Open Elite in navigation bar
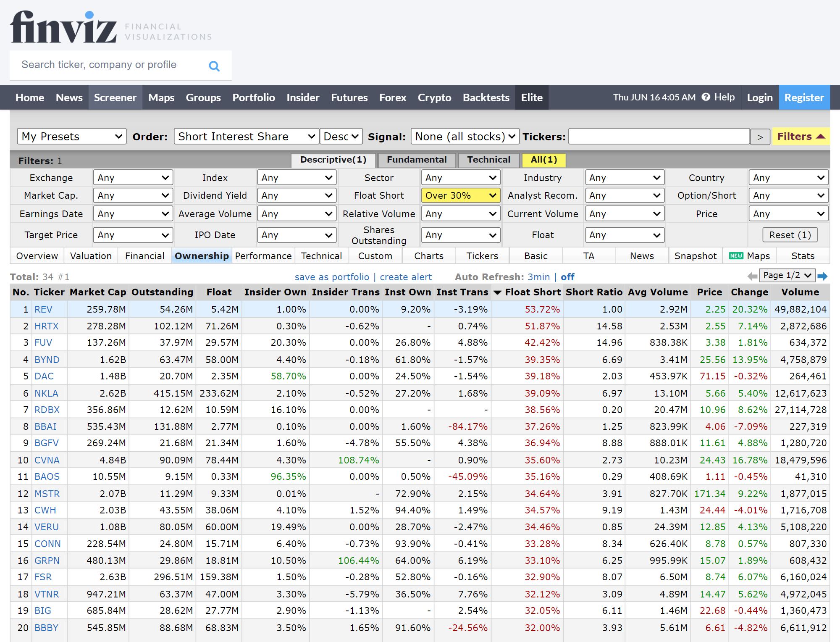This screenshot has height=642, width=840. tap(532, 97)
